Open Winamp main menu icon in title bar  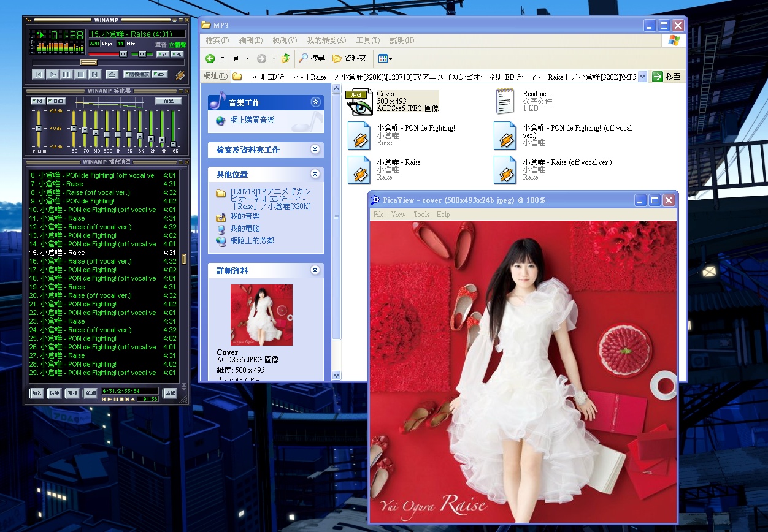point(28,20)
